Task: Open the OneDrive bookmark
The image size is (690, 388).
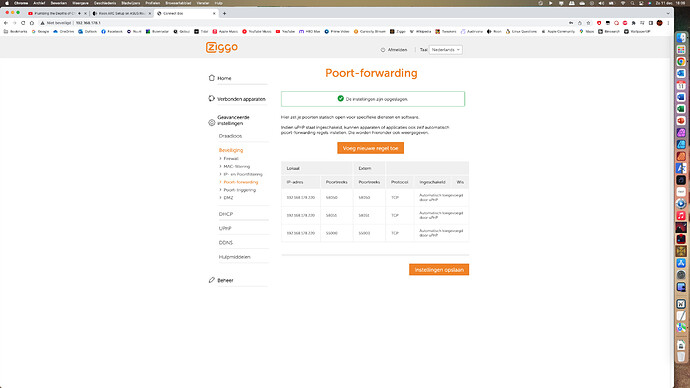Action: click(x=64, y=32)
